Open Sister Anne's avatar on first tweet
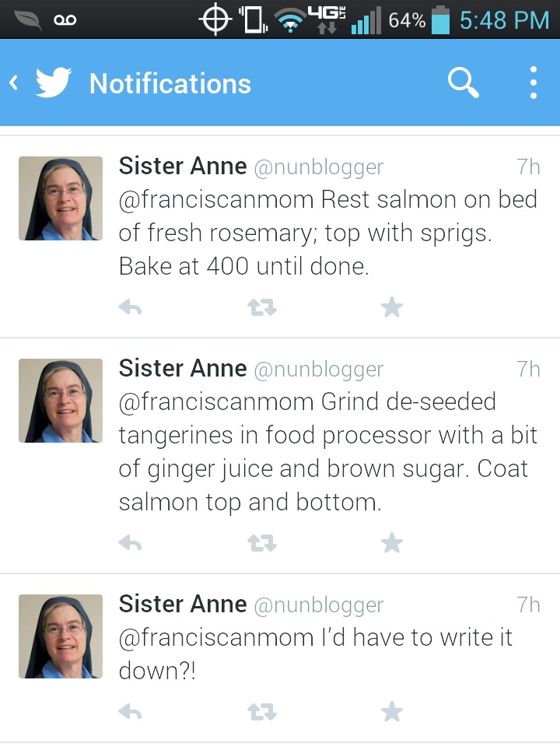 coord(61,198)
